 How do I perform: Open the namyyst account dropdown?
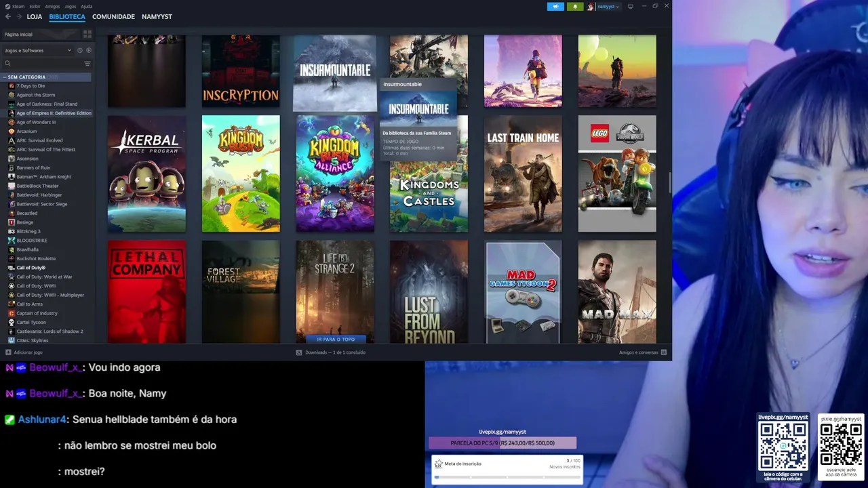[608, 7]
